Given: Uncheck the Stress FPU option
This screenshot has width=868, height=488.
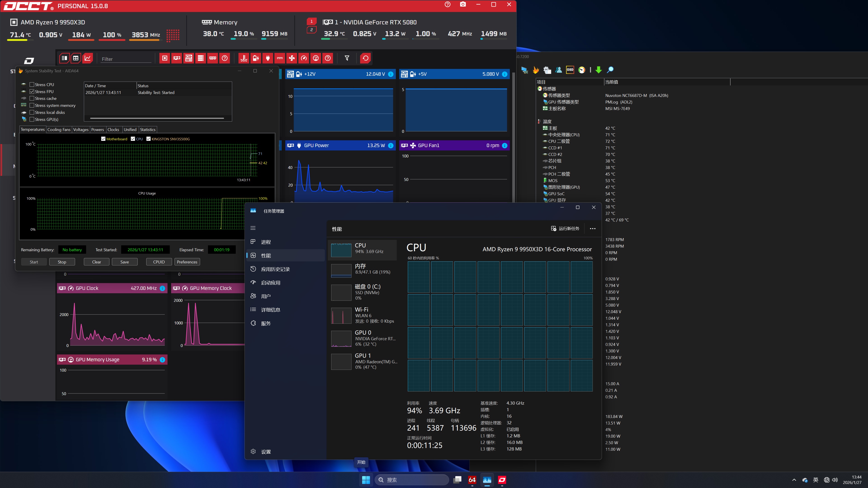Looking at the screenshot, I should [32, 91].
